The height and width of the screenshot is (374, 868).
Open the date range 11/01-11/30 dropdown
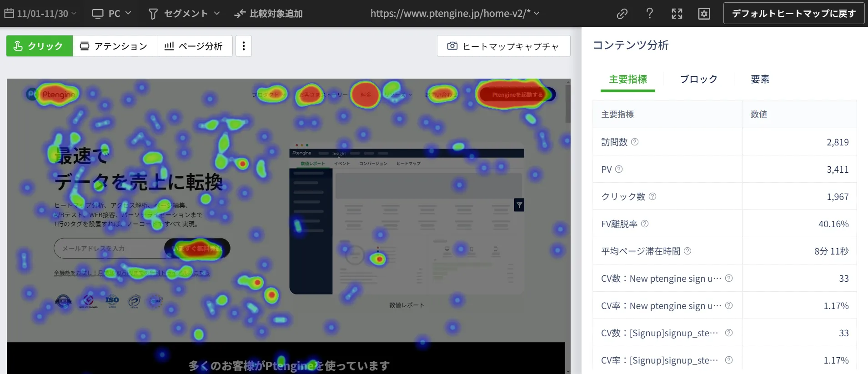click(x=41, y=14)
